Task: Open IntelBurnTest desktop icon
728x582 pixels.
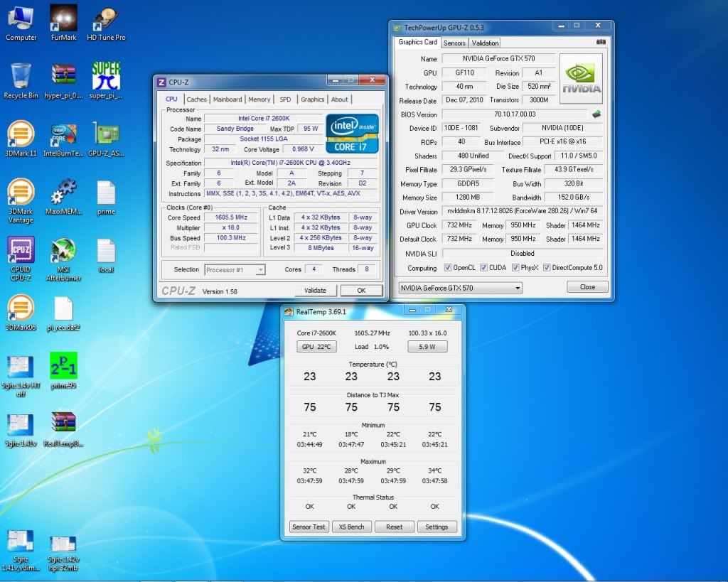Action: point(63,139)
